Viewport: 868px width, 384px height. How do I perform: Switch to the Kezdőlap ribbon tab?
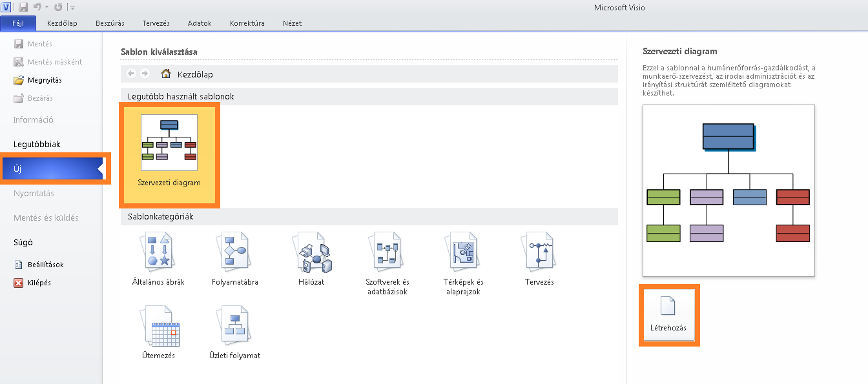[62, 23]
